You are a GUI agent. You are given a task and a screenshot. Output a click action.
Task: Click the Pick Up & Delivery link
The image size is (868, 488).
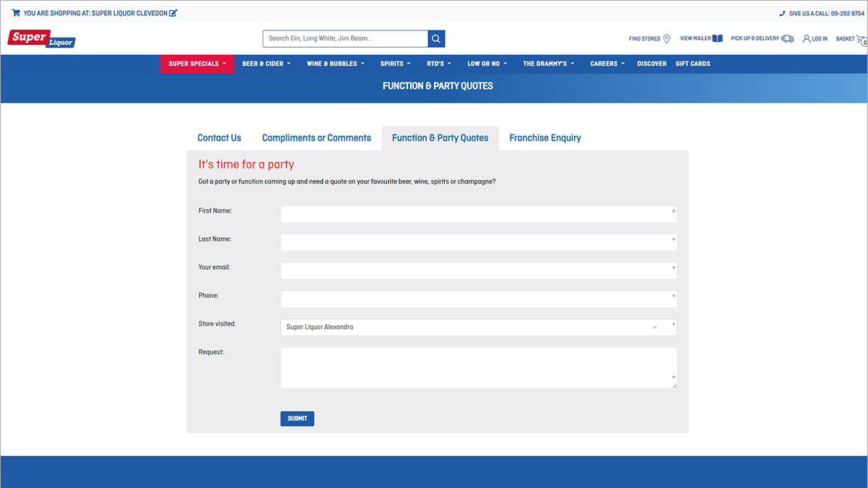tap(755, 39)
